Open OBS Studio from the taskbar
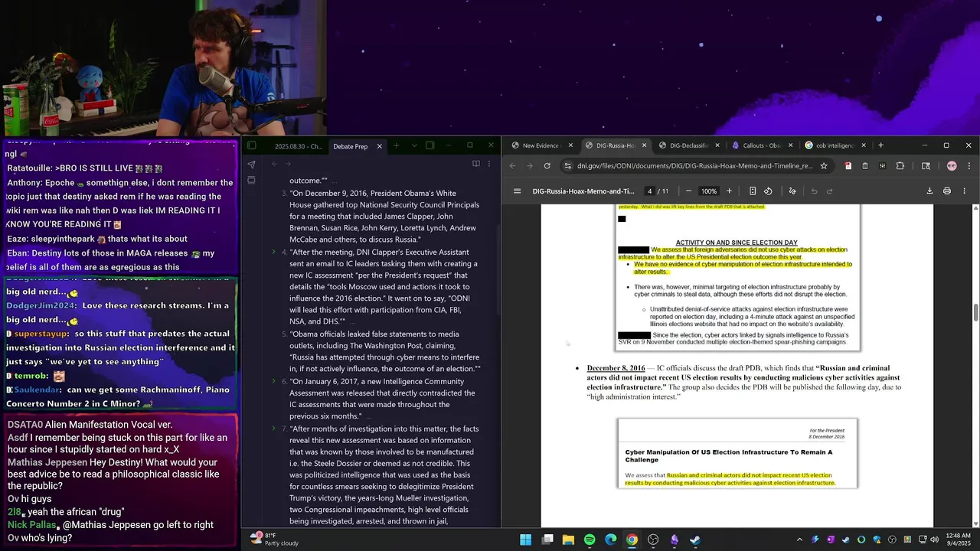980x551 pixels. click(653, 540)
